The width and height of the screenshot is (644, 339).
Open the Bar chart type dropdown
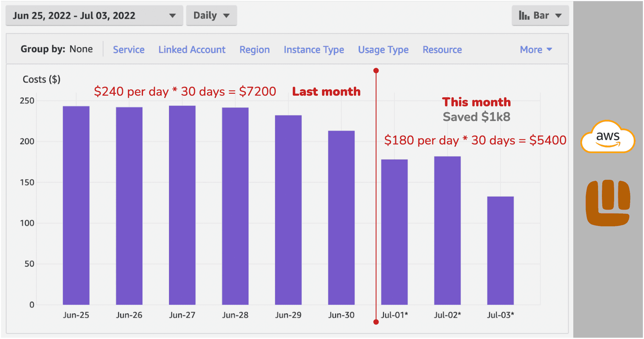(x=540, y=15)
